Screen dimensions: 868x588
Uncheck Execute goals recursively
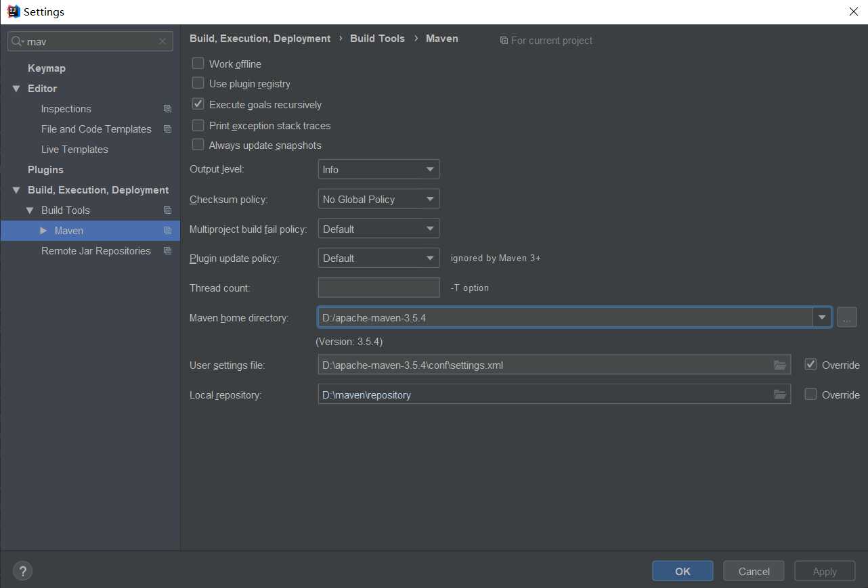tap(198, 104)
